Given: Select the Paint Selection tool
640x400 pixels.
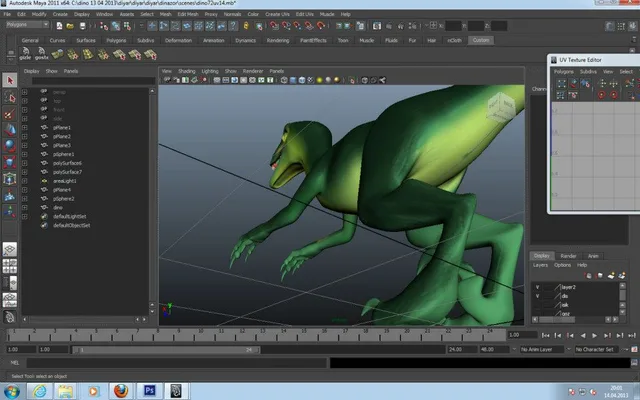Looking at the screenshot, I should point(9,113).
